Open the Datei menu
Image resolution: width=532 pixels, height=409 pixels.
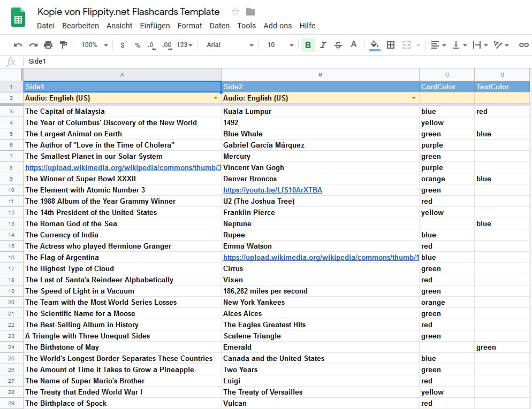45,26
